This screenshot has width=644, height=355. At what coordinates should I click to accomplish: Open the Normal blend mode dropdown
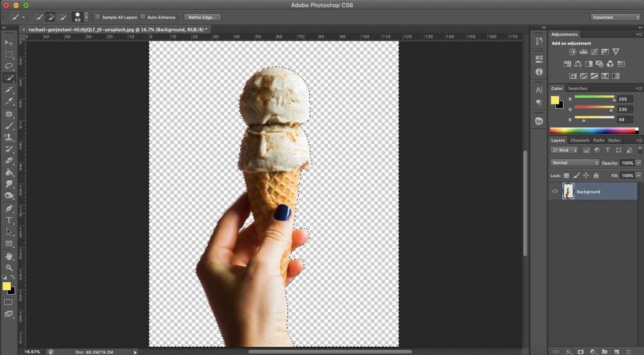[575, 163]
